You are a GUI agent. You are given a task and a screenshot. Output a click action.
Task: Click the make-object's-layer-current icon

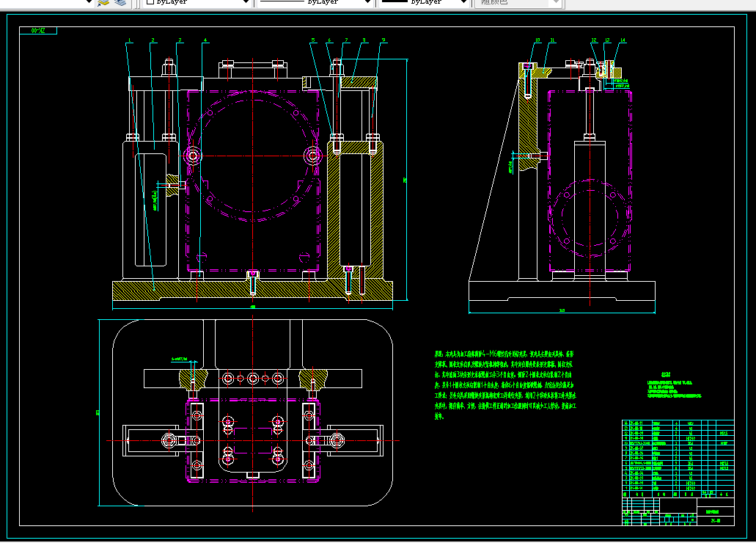(x=103, y=2)
